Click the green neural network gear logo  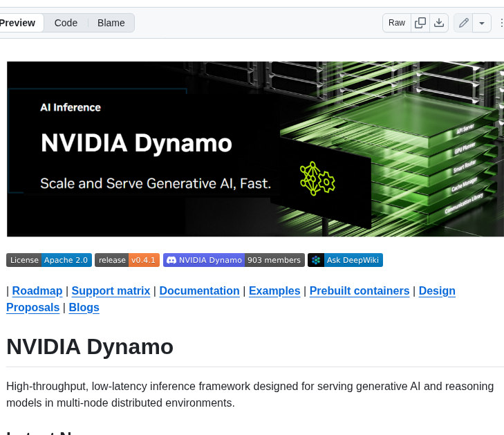[317, 178]
